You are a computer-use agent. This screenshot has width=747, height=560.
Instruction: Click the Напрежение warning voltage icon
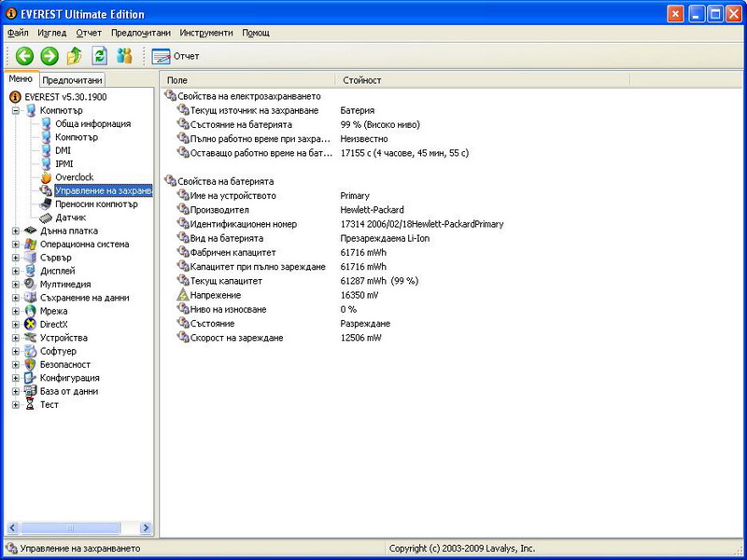[183, 295]
